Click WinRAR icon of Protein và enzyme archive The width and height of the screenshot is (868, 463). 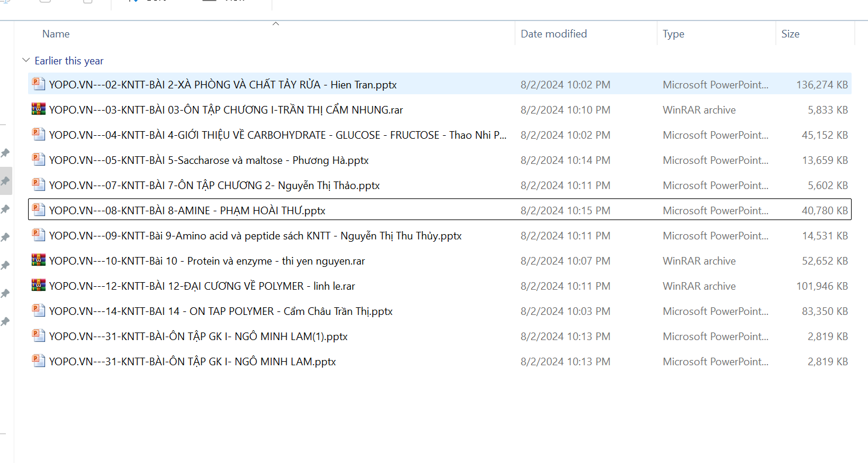point(39,260)
